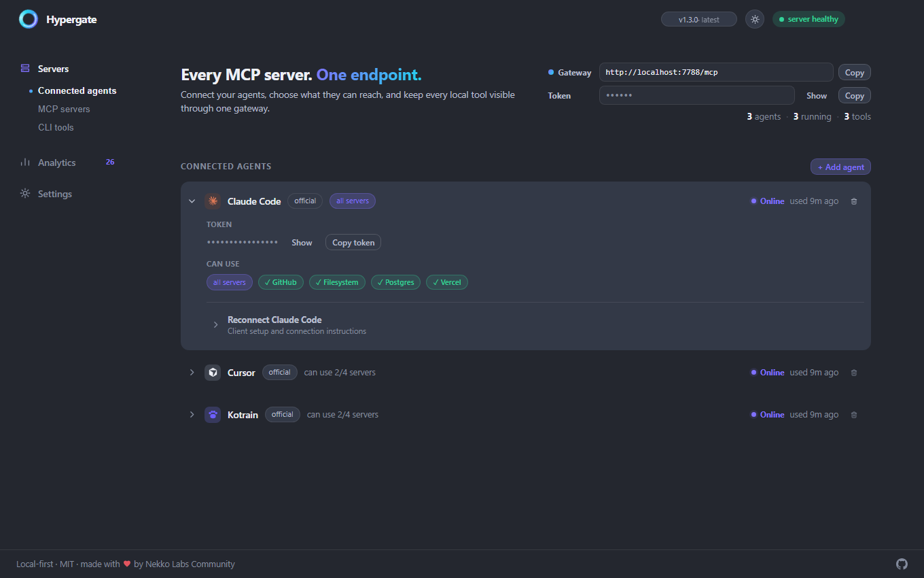Open the Settings page
924x578 pixels.
click(x=54, y=194)
